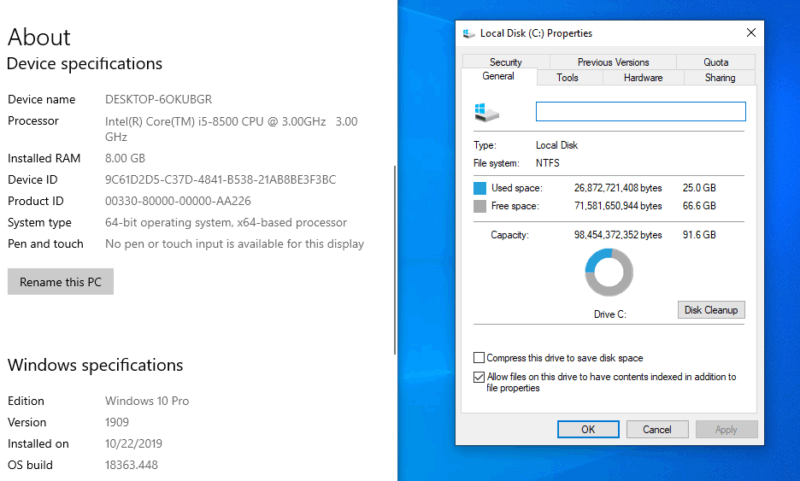Click the Apply button
Viewport: 800px width, 481px height.
point(726,429)
